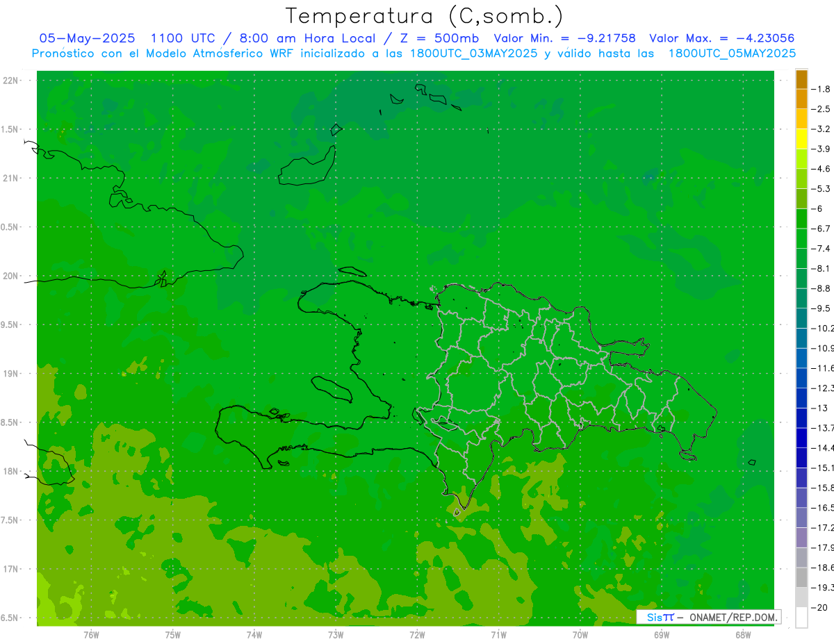Screen dimensions: 834x644
Task: Click the '-1.8' legend value
Action: [x=820, y=89]
